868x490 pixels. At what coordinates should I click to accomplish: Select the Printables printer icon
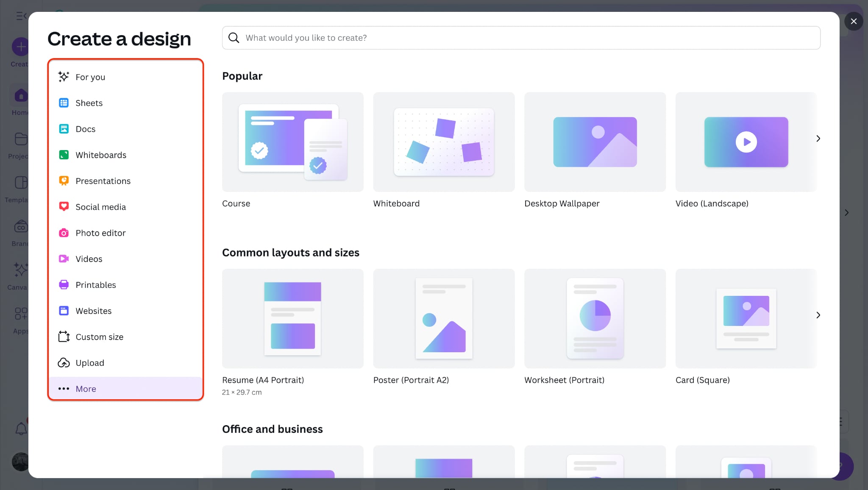(64, 285)
